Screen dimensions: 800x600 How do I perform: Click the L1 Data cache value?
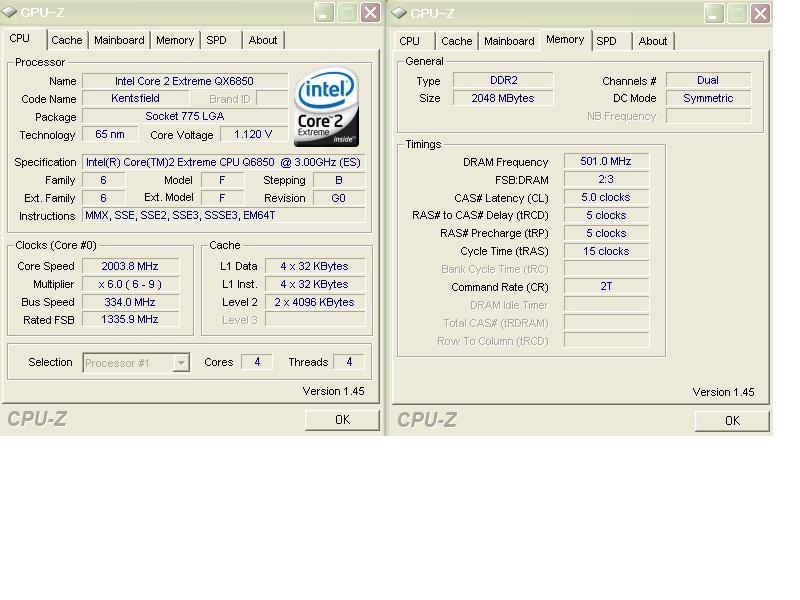(315, 266)
